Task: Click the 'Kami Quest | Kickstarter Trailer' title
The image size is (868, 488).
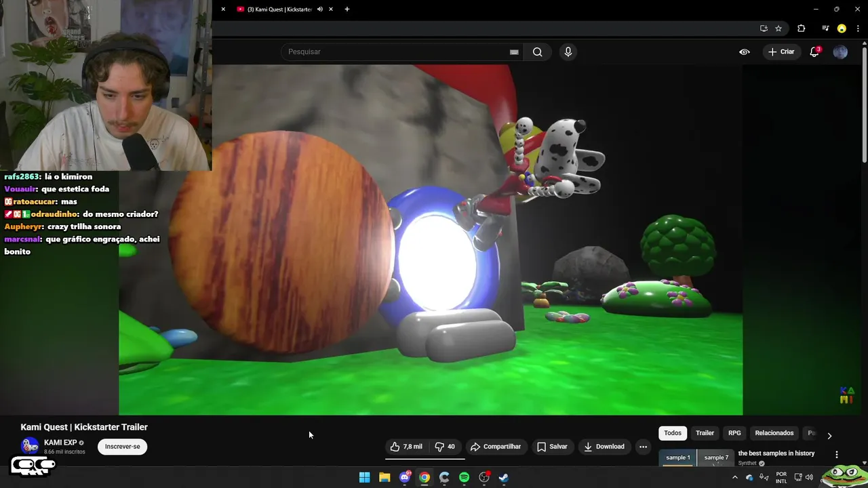Action: pyautogui.click(x=84, y=427)
